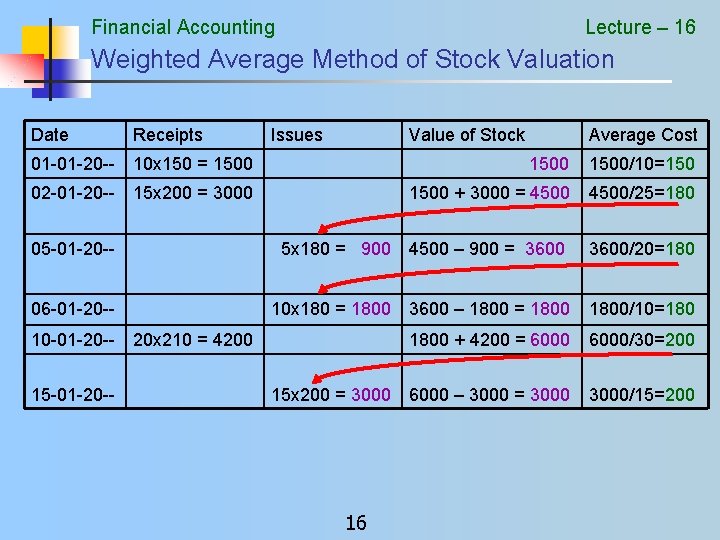This screenshot has height=540, width=720.
Task: Click the average cost cell '6000/30=200'
Action: coord(642,340)
